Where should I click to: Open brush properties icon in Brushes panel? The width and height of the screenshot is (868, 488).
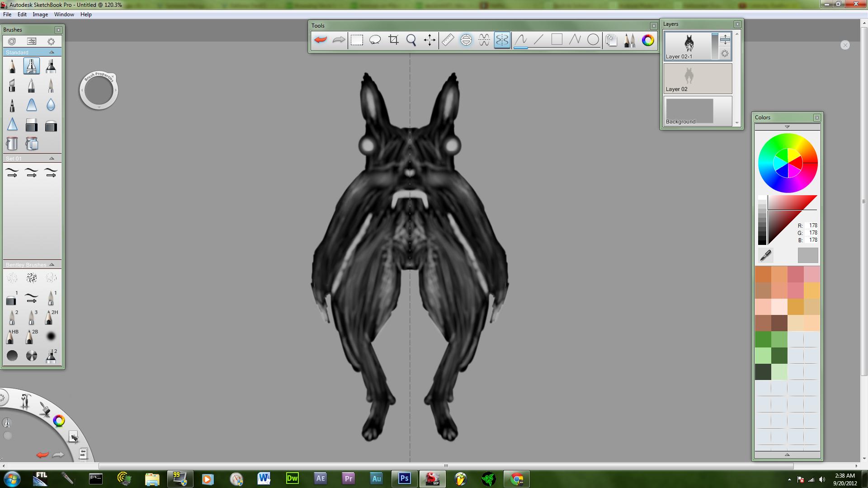tap(12, 42)
